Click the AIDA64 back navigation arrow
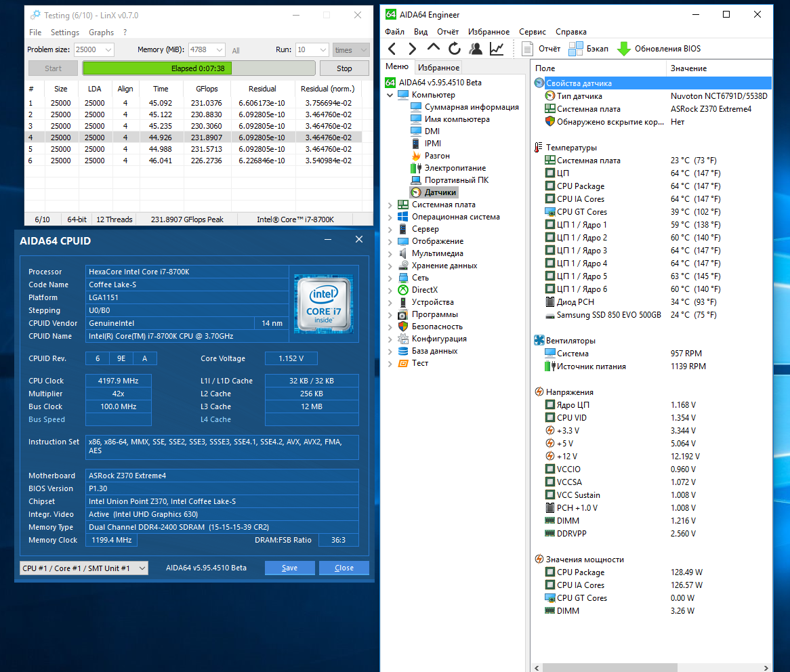The height and width of the screenshot is (672, 790). pyautogui.click(x=392, y=49)
